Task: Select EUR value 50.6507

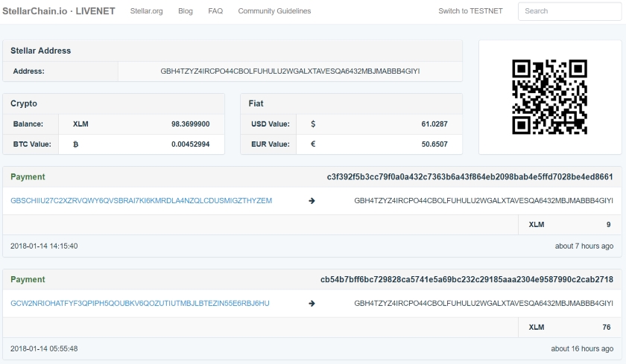Action: click(434, 144)
